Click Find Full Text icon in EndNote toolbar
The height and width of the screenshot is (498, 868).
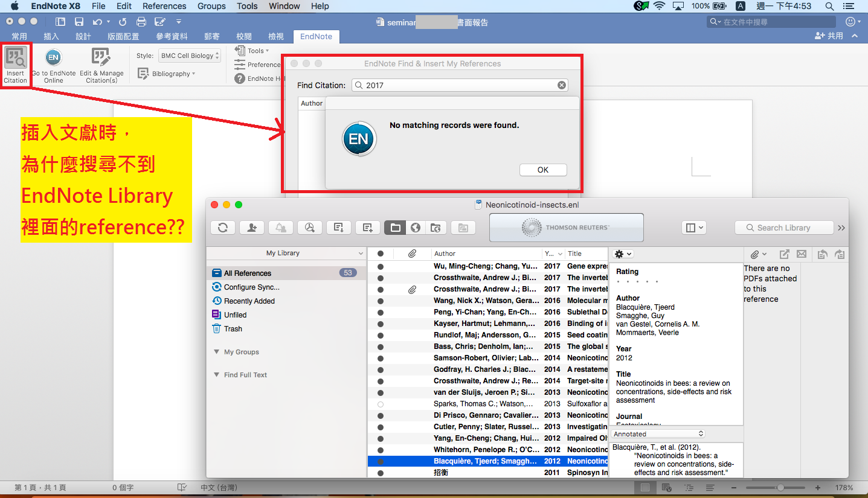(310, 228)
